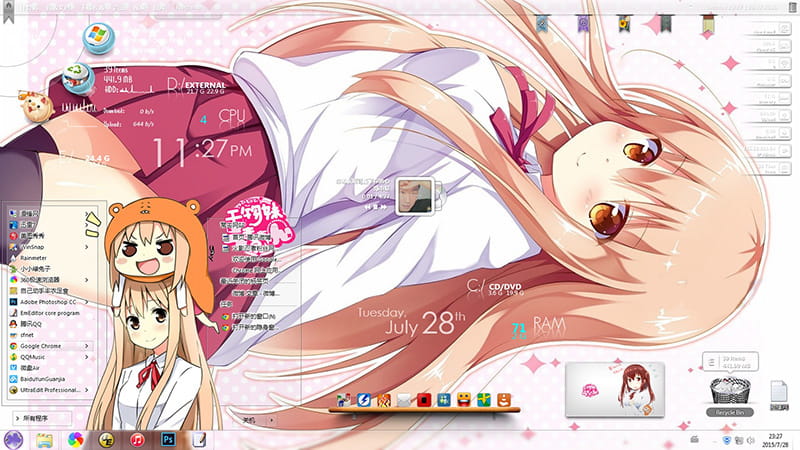Click the bookmark ribbon icon at top-left corner
This screenshot has width=800, height=450.
(x=8, y=11)
